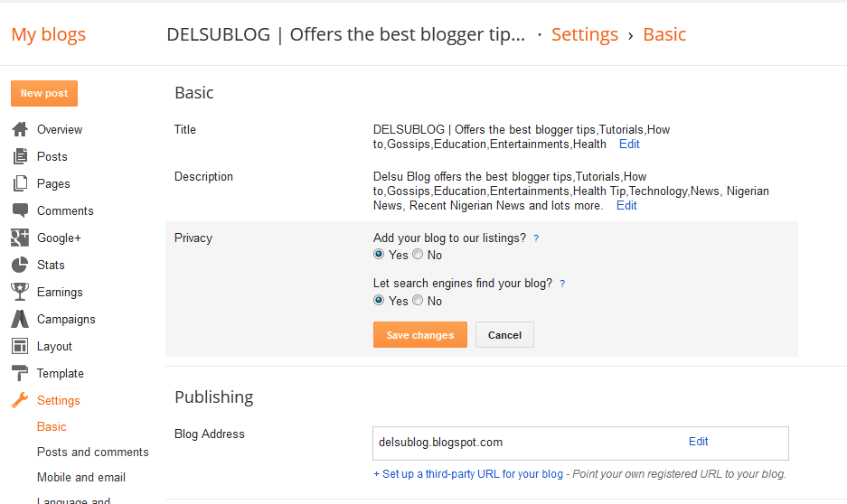This screenshot has height=504, width=847.
Task: Select No for adding blog to listings
Action: pyautogui.click(x=418, y=255)
